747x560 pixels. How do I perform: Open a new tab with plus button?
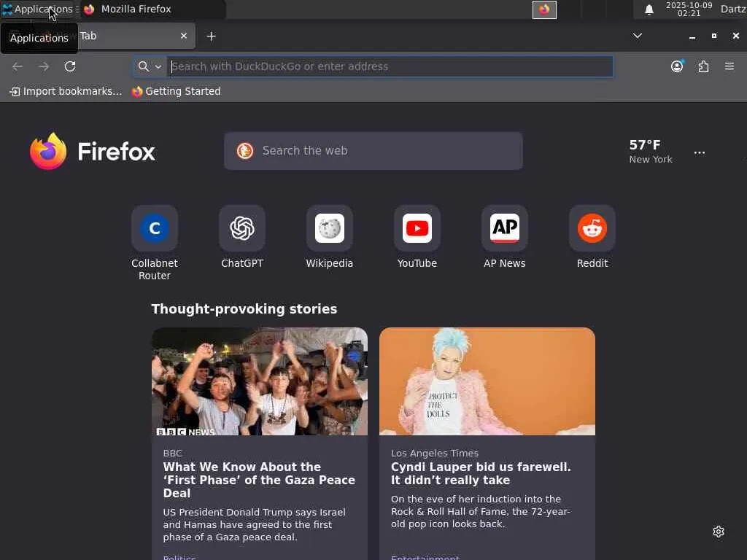[x=211, y=36]
